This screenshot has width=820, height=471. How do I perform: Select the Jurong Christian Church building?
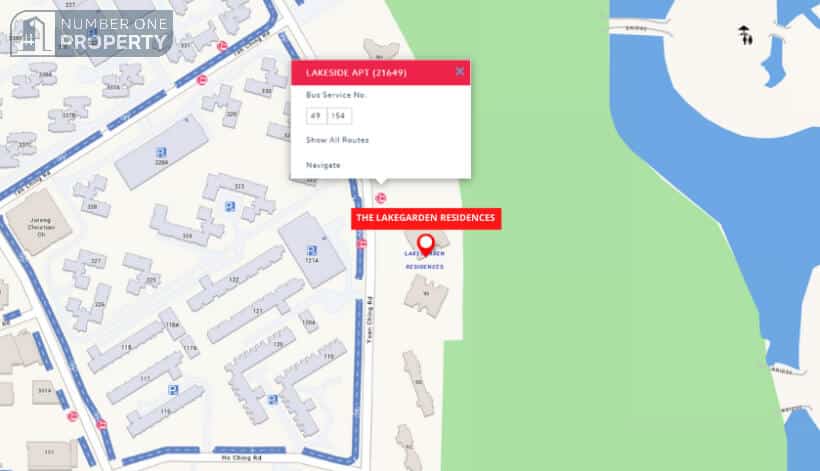click(x=39, y=223)
